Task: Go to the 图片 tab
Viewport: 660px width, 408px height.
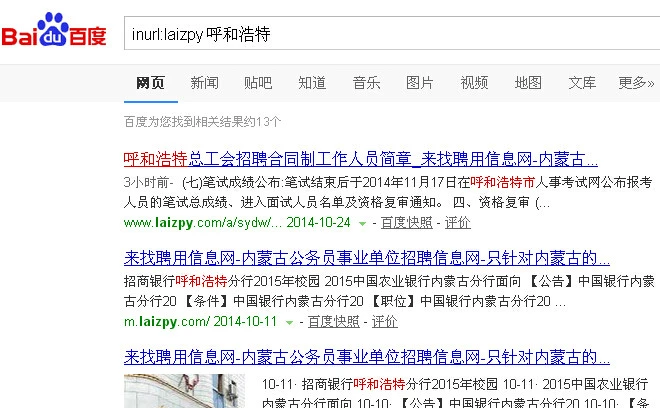Action: click(x=420, y=83)
